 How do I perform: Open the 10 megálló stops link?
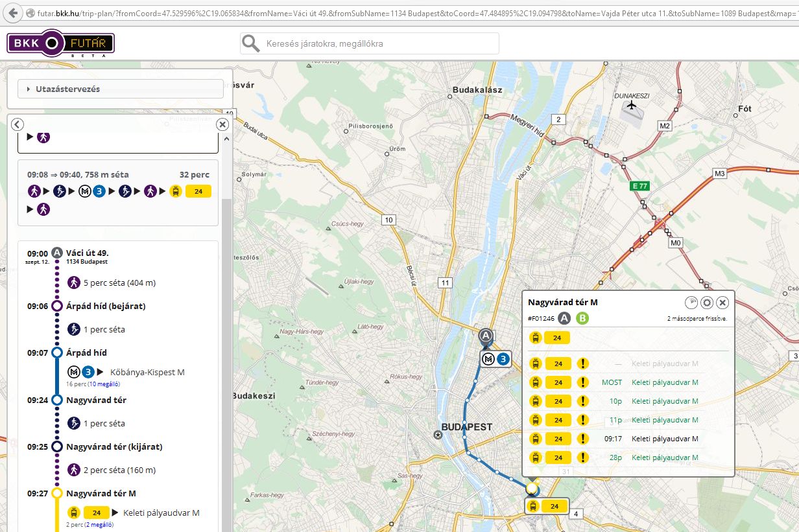[x=103, y=384]
